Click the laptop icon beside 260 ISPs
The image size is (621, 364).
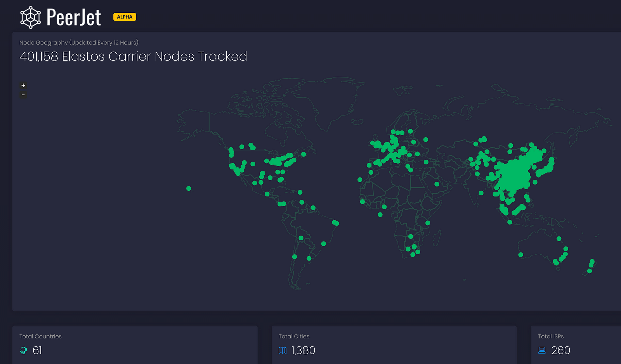pyautogui.click(x=542, y=350)
